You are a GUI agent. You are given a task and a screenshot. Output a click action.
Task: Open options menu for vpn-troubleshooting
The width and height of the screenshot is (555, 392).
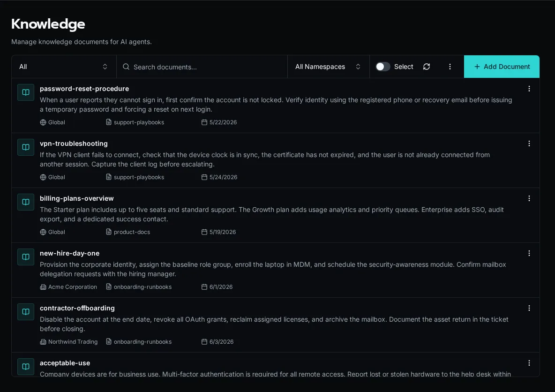click(x=529, y=144)
